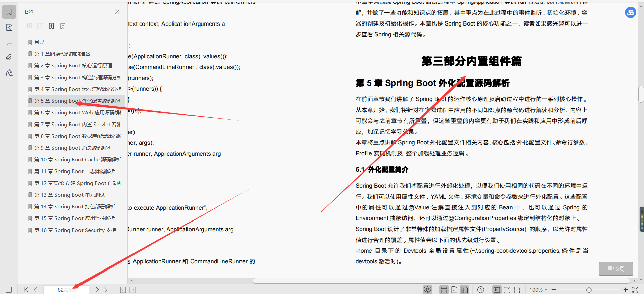Open the 100% zoom dropdown
The image size is (644, 294).
pos(538,290)
